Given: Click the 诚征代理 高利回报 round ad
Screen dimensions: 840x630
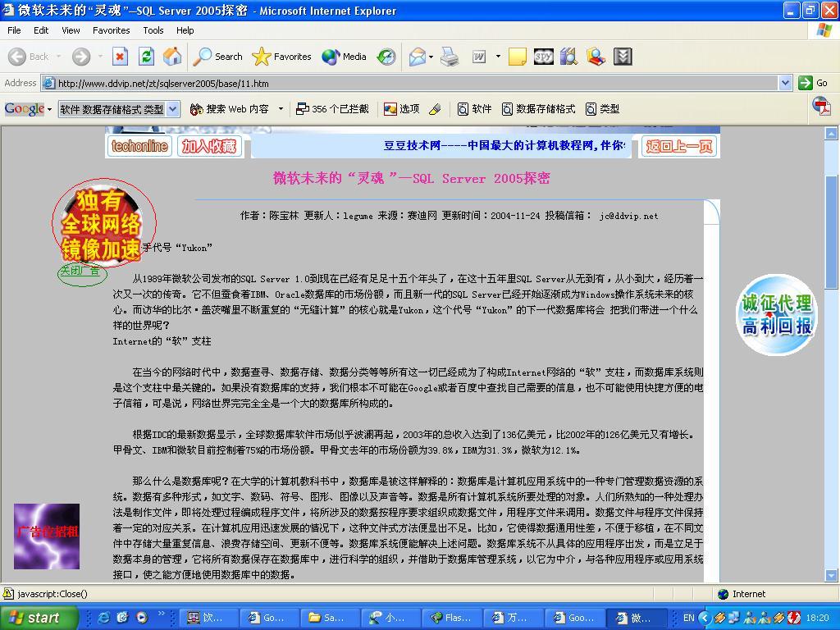Looking at the screenshot, I should coord(777,314).
